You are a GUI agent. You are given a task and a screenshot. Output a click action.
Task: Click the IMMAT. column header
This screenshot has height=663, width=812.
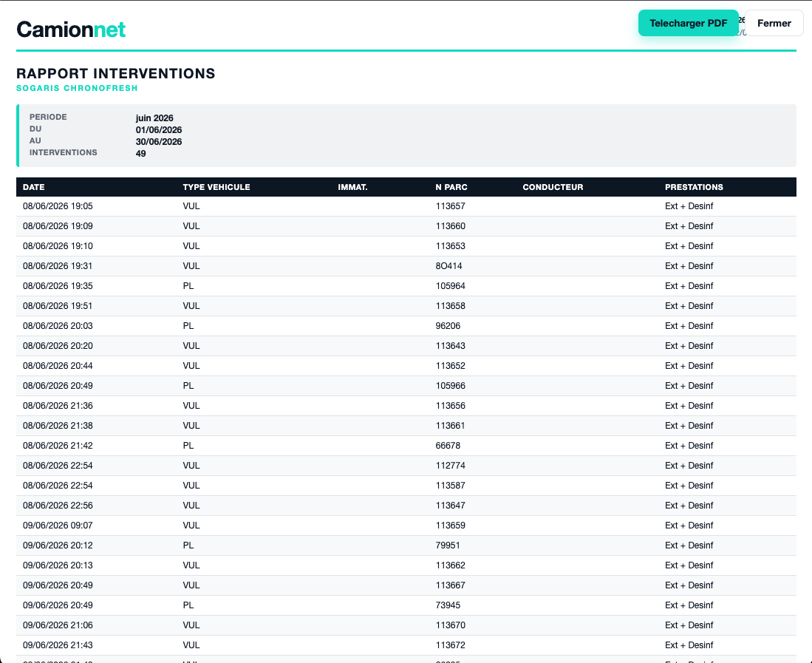(352, 187)
